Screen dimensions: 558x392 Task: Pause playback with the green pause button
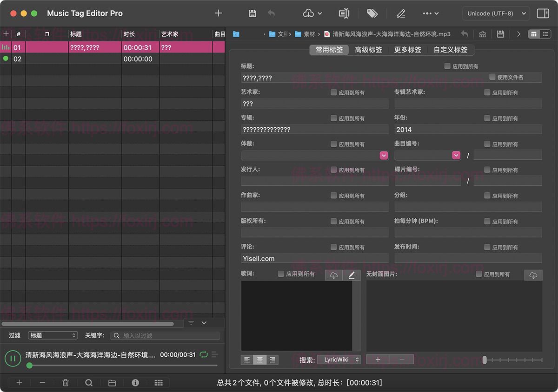coord(13,358)
